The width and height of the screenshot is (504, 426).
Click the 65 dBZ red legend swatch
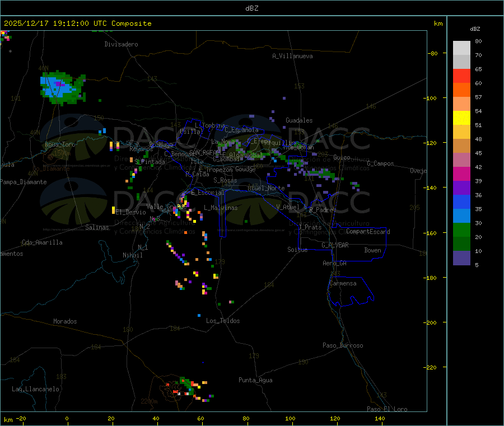coord(461,76)
